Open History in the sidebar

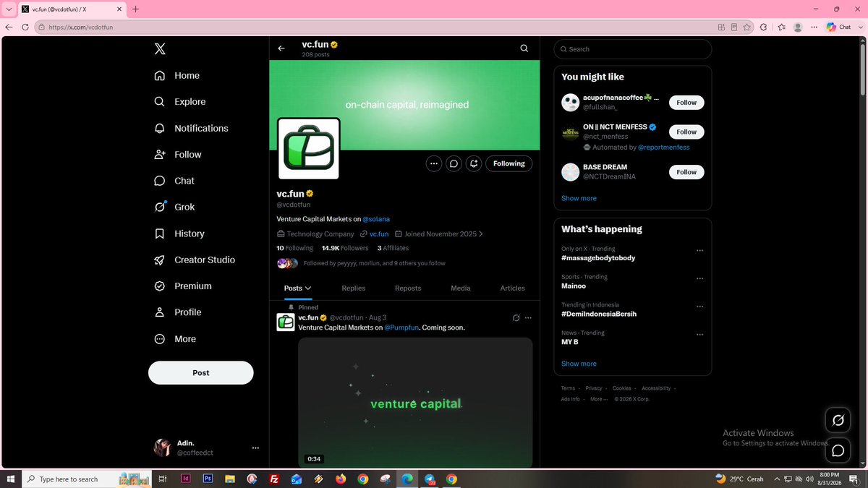[x=179, y=234]
